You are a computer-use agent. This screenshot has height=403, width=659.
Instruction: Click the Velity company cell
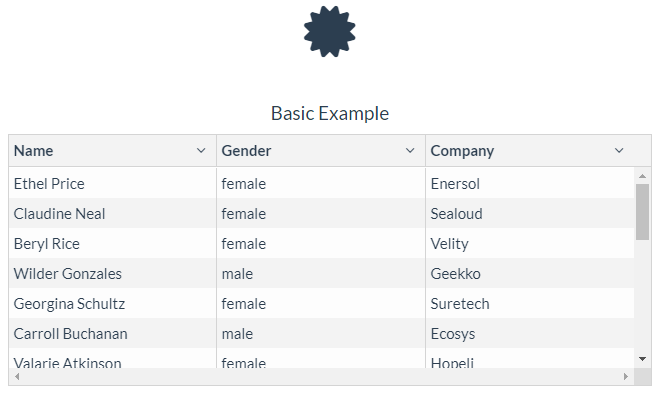pos(449,244)
